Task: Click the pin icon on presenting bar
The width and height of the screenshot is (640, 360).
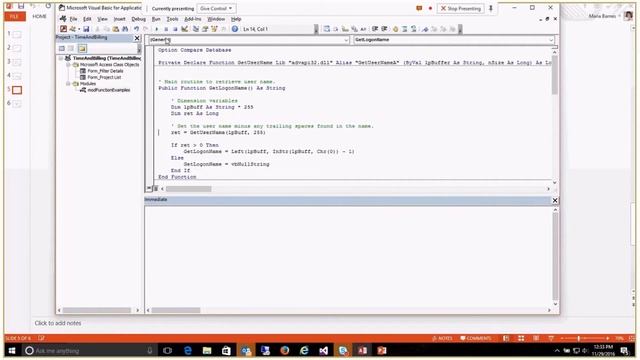Action: coord(491,8)
